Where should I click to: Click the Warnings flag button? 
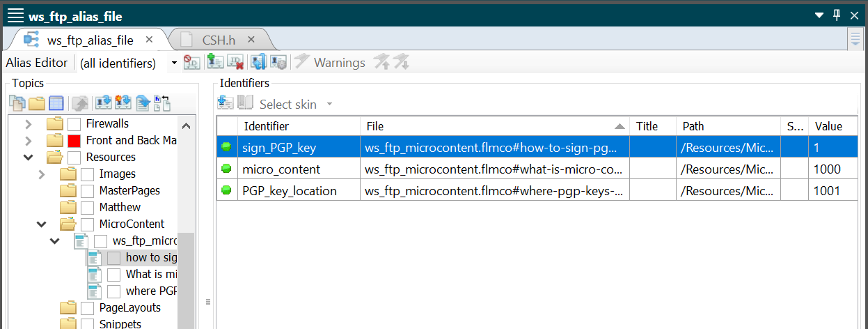pos(330,63)
